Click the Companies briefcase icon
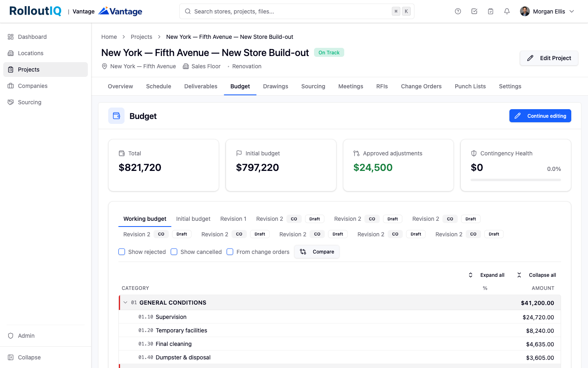The image size is (588, 368). pos(11,86)
